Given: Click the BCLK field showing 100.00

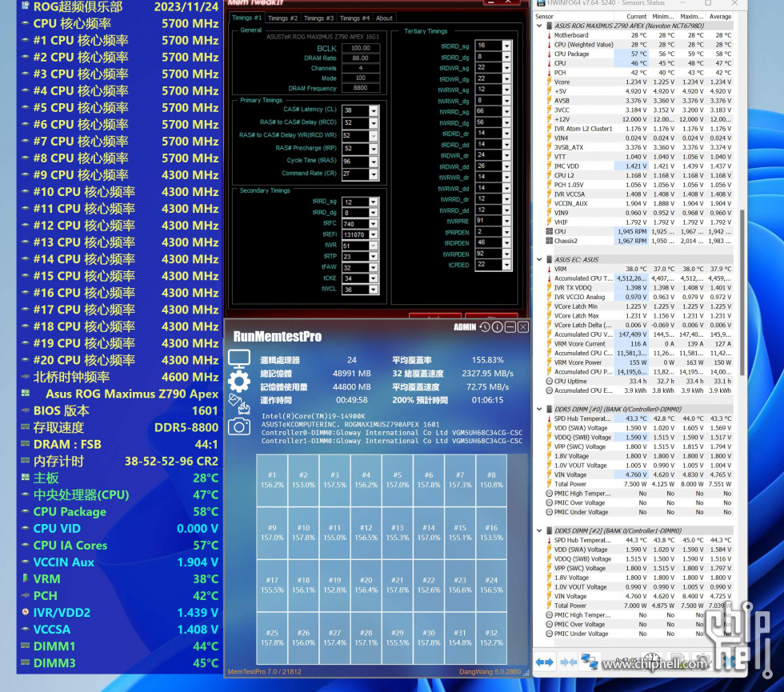Looking at the screenshot, I should tap(361, 48).
